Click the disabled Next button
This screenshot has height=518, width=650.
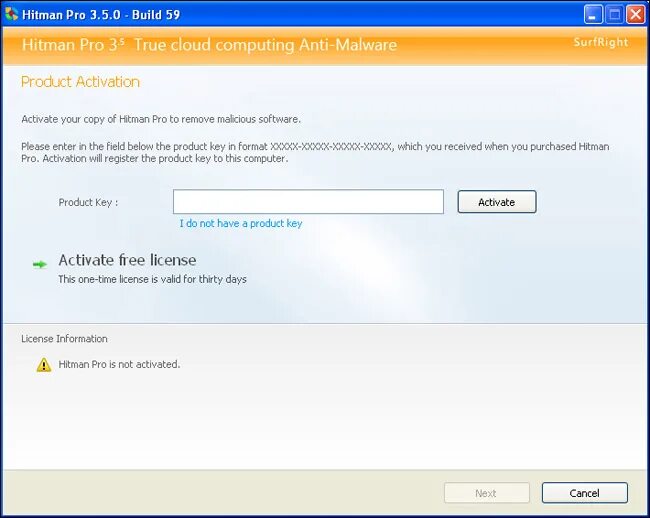[487, 493]
